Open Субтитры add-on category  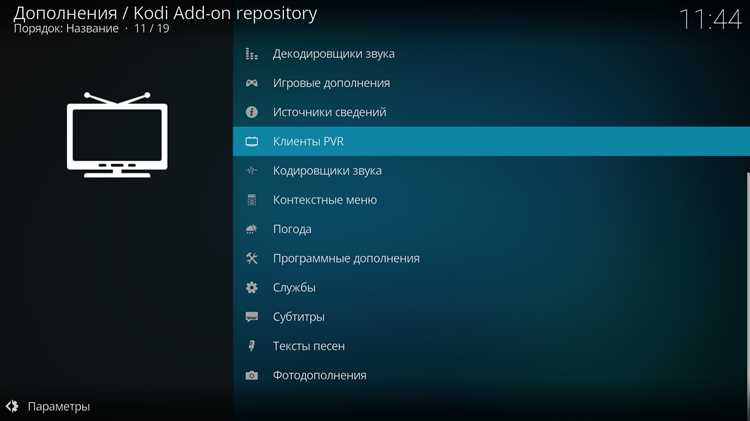[491, 317]
